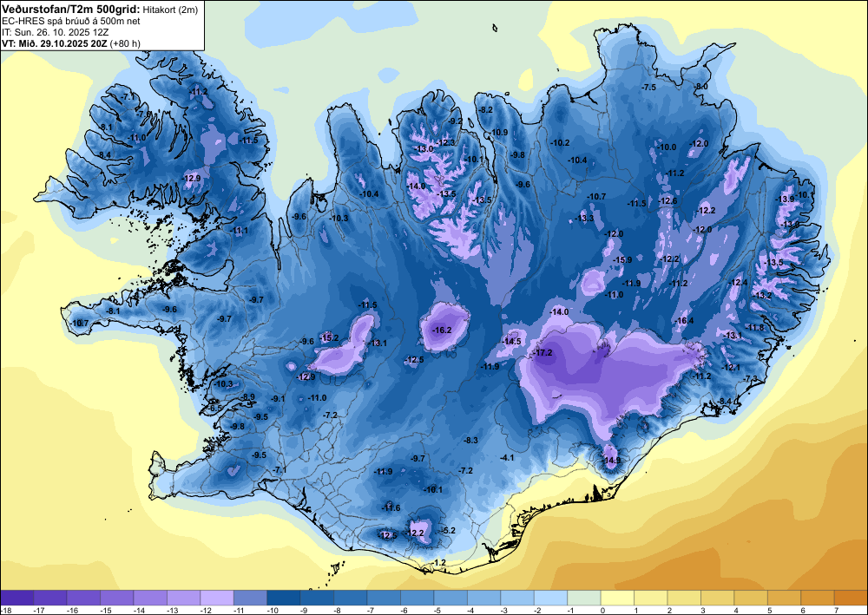This screenshot has height=615, width=868.
Task: Click the -6.5 temperature value
Action: click(215, 409)
